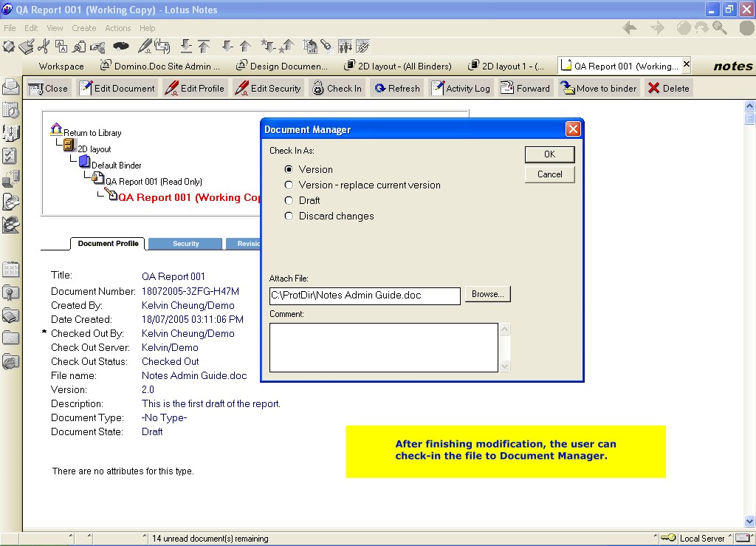Click the Refresh action icon
756x546 pixels.
pyautogui.click(x=380, y=88)
